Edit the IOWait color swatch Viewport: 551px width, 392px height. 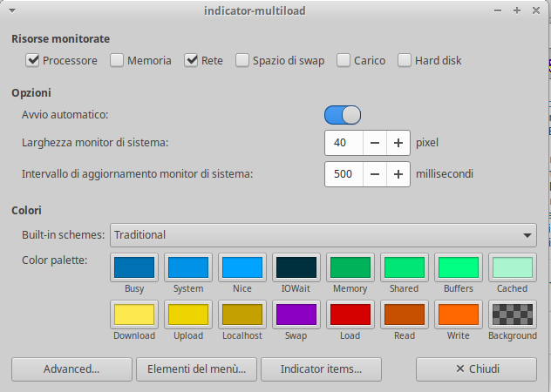pos(296,267)
